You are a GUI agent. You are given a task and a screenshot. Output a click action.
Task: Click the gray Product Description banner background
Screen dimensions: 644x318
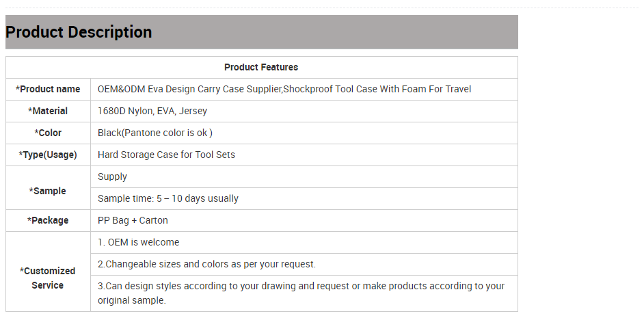(x=335, y=32)
